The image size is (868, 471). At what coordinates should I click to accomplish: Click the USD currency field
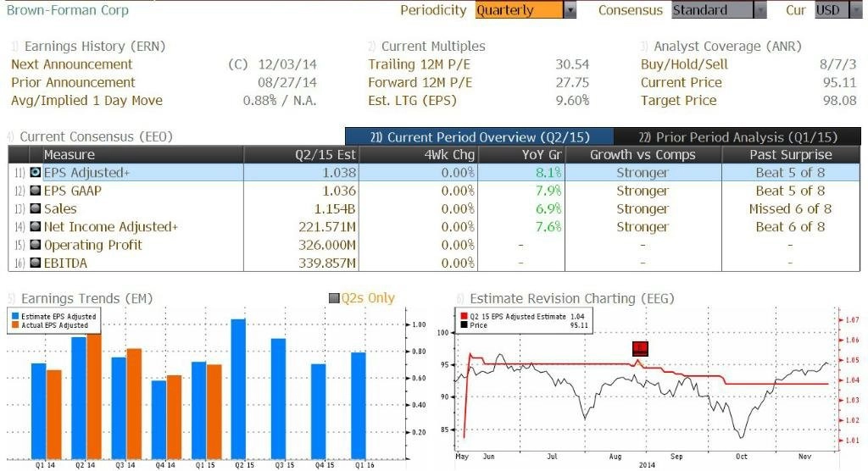[832, 10]
